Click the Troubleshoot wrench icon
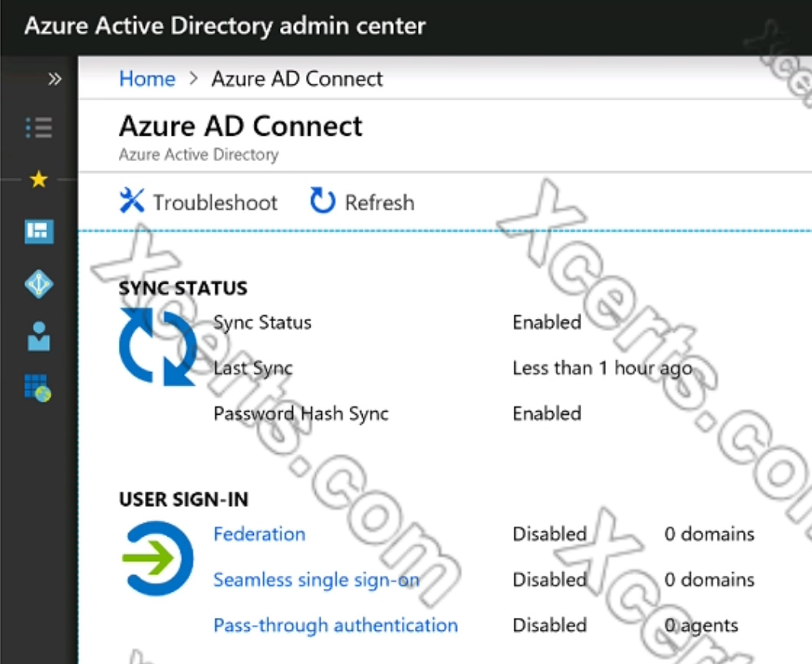 tap(132, 200)
